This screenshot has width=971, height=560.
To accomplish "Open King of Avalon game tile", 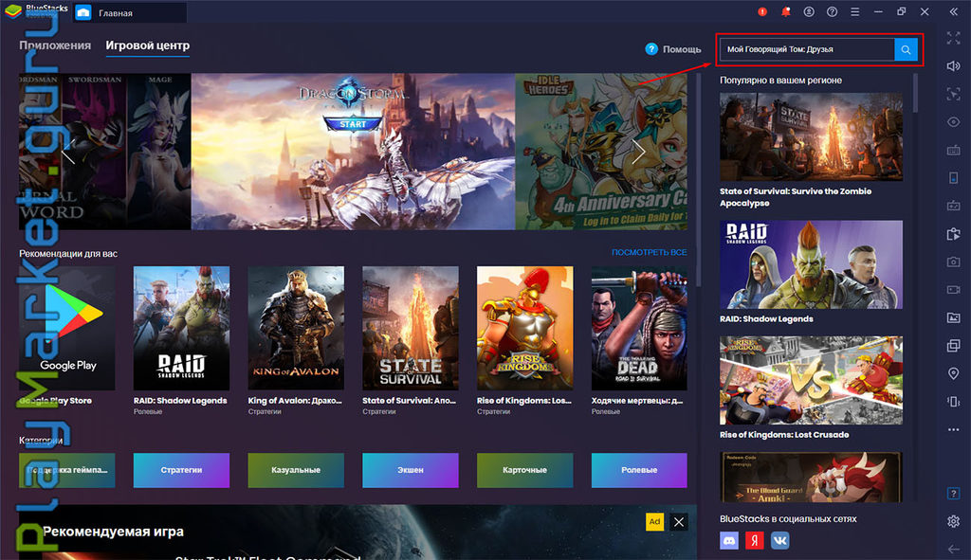I will point(296,328).
